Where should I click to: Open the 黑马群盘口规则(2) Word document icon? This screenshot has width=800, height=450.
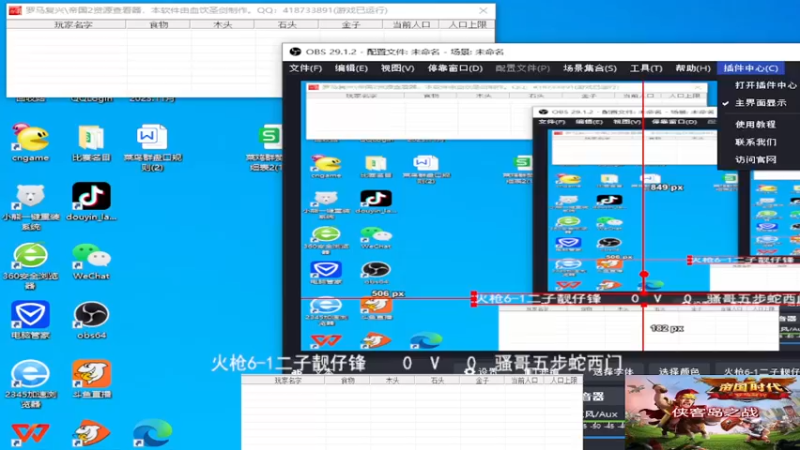[152, 146]
